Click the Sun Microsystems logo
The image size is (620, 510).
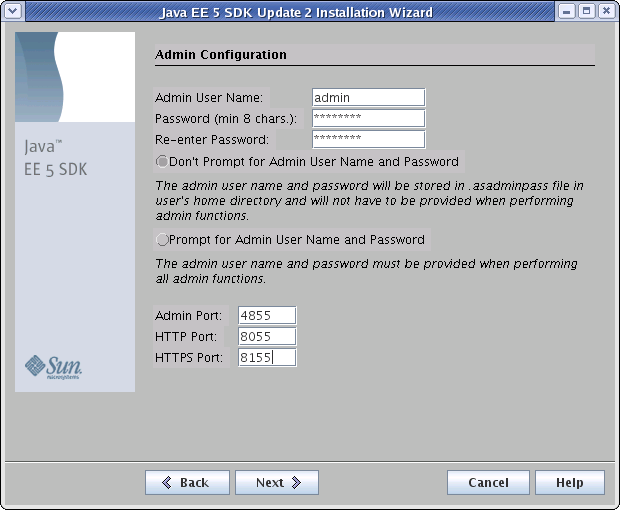[53, 367]
